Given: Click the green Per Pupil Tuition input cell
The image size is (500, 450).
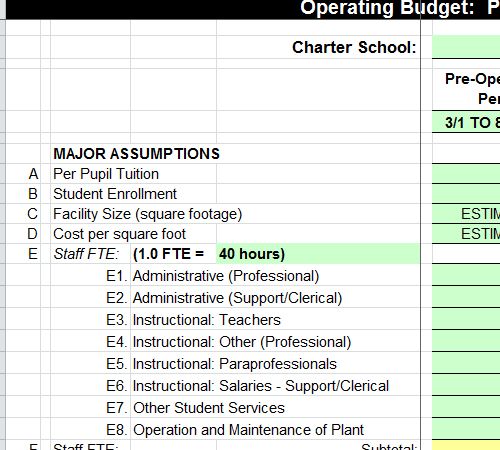Looking at the screenshot, I should tap(466, 174).
